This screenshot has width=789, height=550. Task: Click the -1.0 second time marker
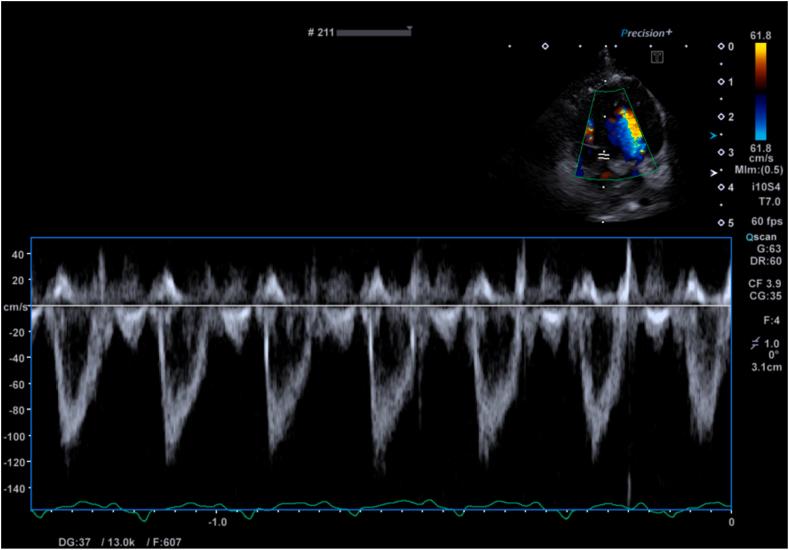tap(217, 522)
